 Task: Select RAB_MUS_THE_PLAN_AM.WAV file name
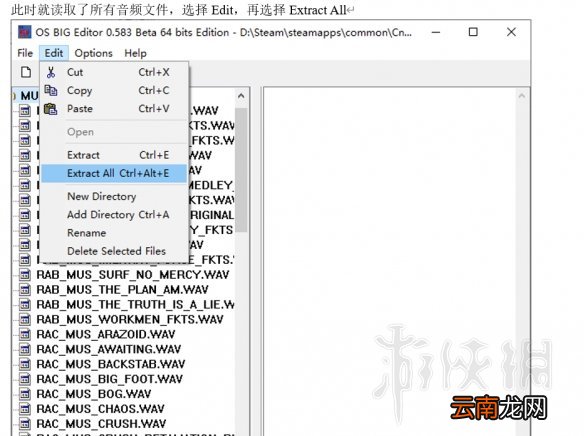(x=123, y=290)
